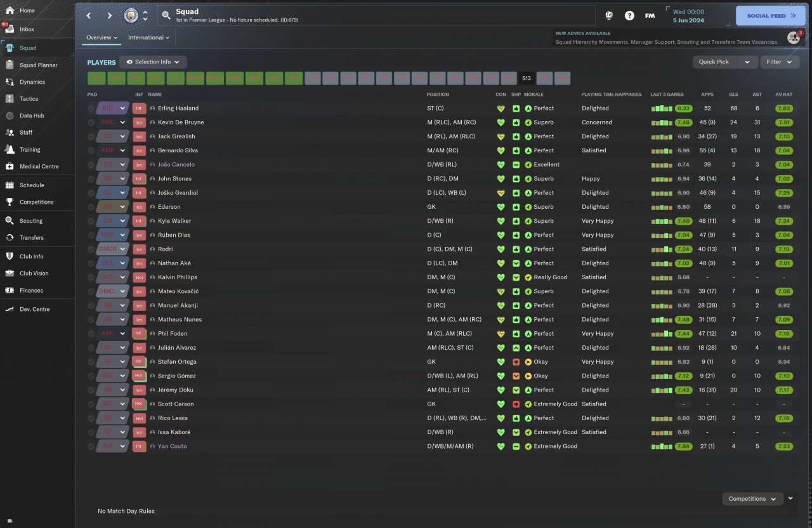Click the Manchester City club badge
812x528 pixels.
130,15
